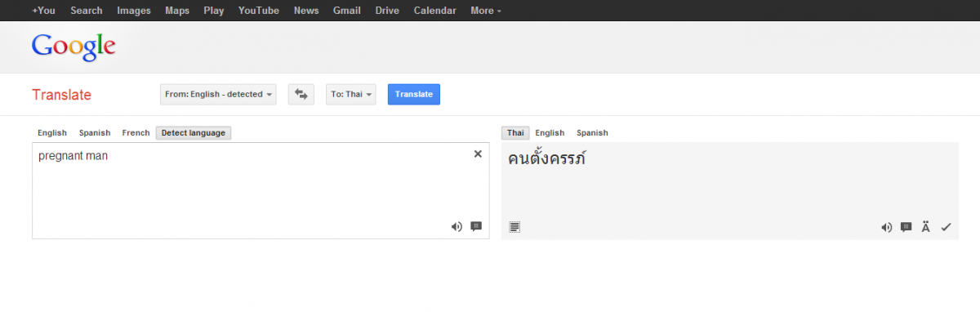The width and height of the screenshot is (980, 312).
Task: Select Thai as target language
Action: 515,133
